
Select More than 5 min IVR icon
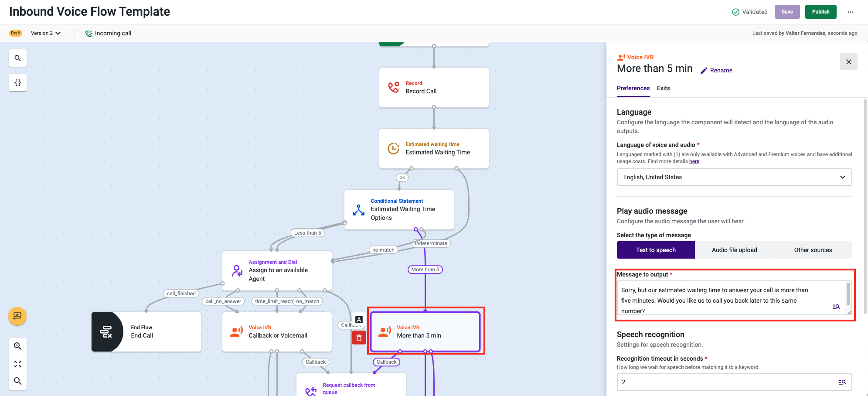pyautogui.click(x=385, y=332)
